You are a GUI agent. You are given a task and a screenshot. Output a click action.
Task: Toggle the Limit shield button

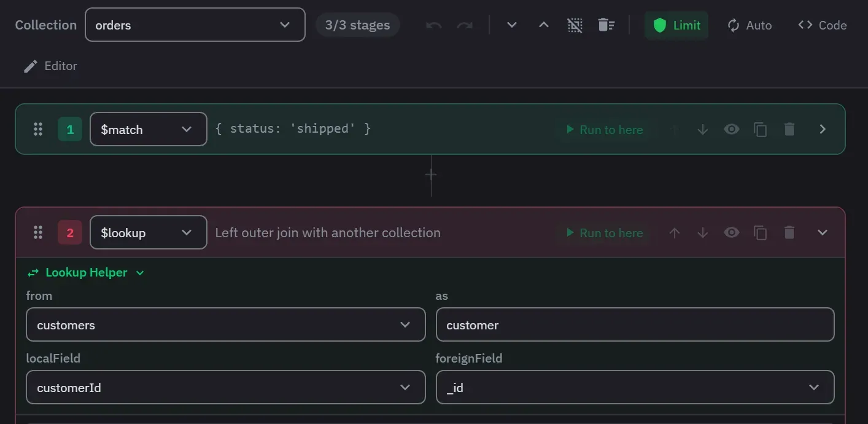tap(676, 25)
